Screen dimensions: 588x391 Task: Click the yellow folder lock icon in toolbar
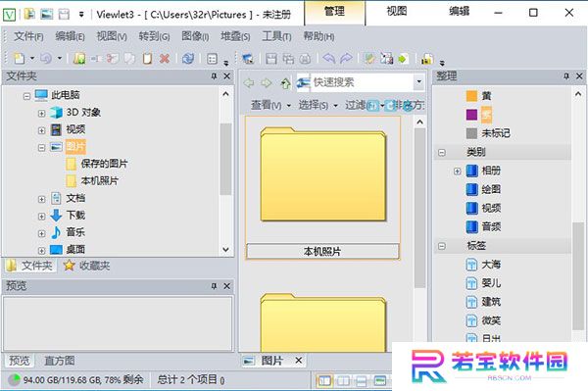pyautogui.click(x=427, y=59)
